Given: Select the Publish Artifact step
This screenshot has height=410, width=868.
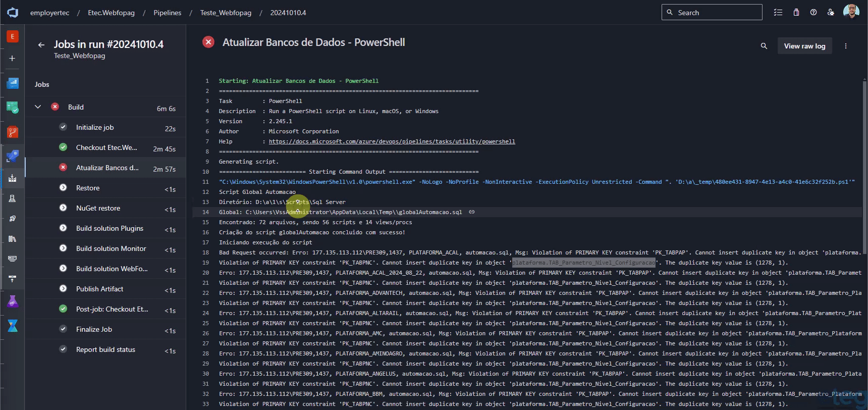Looking at the screenshot, I should point(106,289).
